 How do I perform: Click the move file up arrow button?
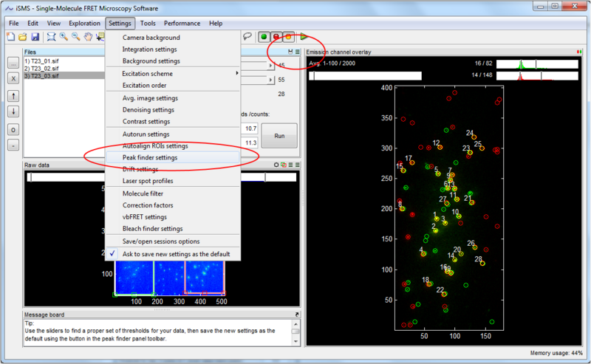pyautogui.click(x=13, y=96)
